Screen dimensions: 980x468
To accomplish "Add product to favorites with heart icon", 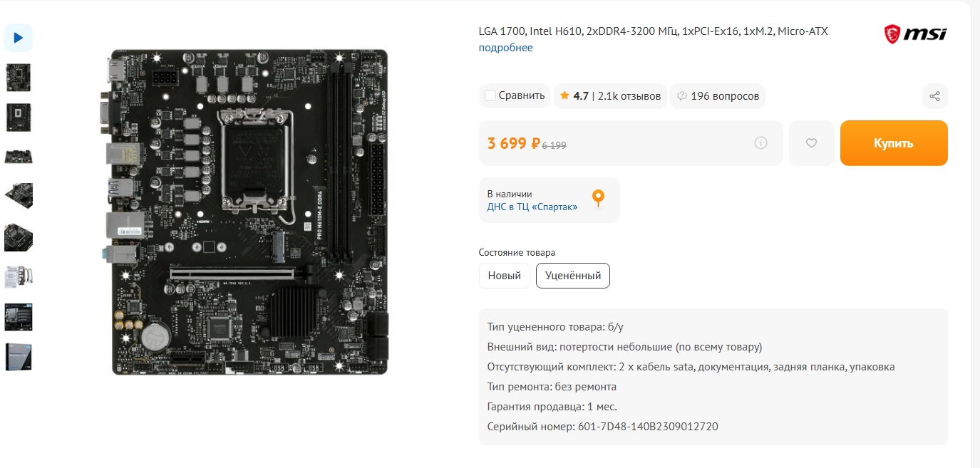I will point(811,143).
